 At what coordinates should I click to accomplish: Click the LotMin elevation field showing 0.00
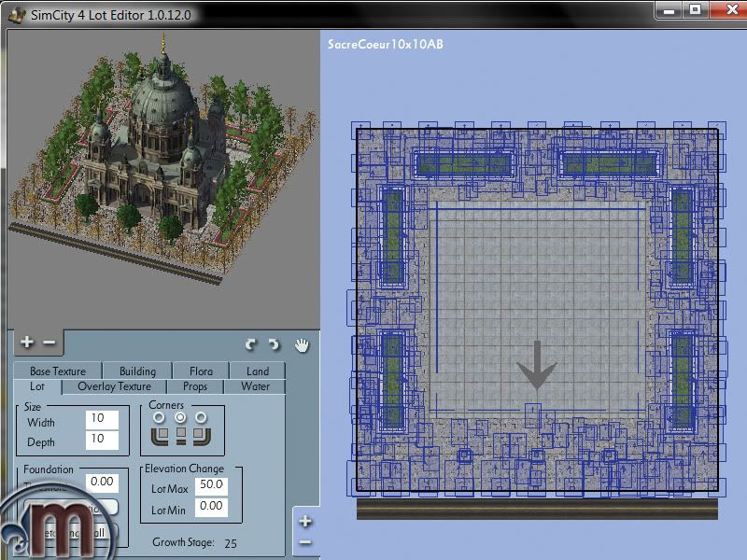click(x=211, y=507)
